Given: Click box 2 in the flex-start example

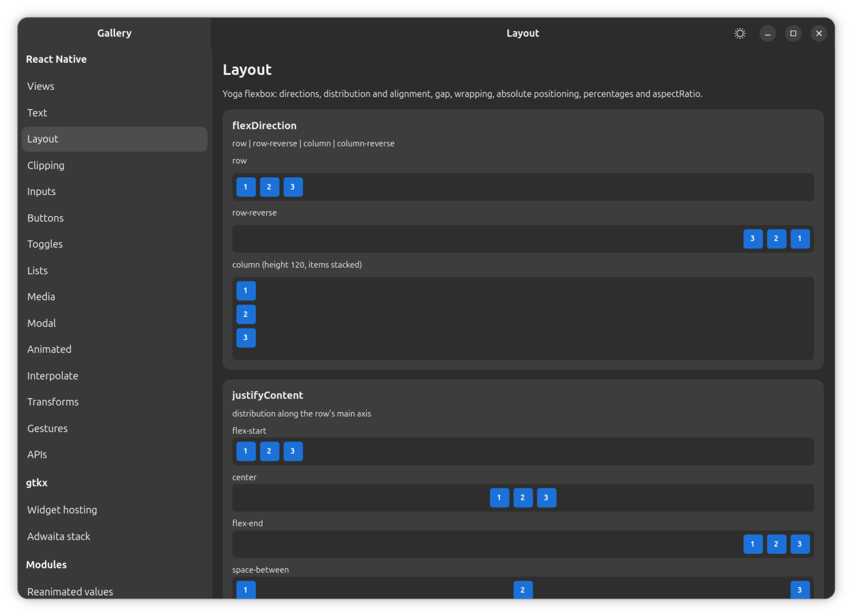Looking at the screenshot, I should tap(269, 451).
